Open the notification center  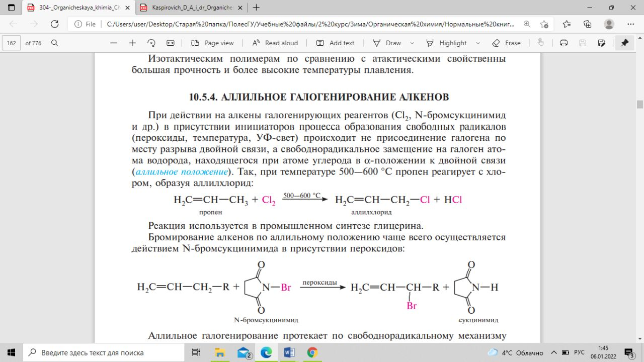629,352
